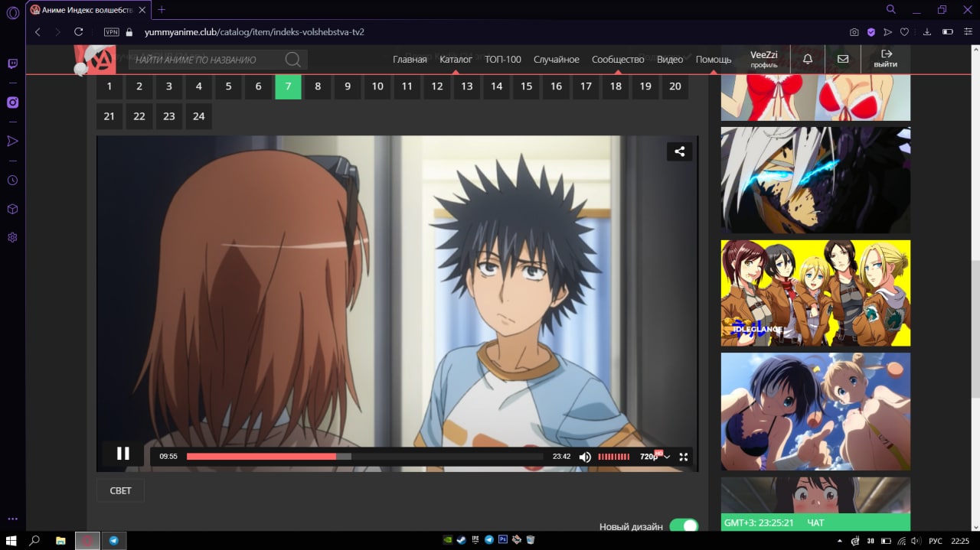Open the swimsuit girls beach thumbnail
Image resolution: width=980 pixels, height=550 pixels.
click(x=815, y=412)
